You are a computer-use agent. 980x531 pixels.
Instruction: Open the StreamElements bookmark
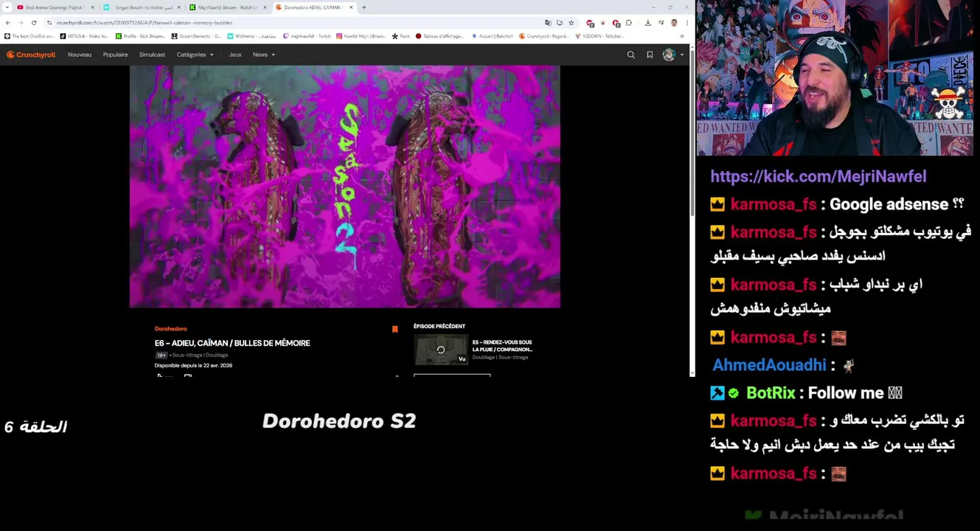(x=196, y=36)
